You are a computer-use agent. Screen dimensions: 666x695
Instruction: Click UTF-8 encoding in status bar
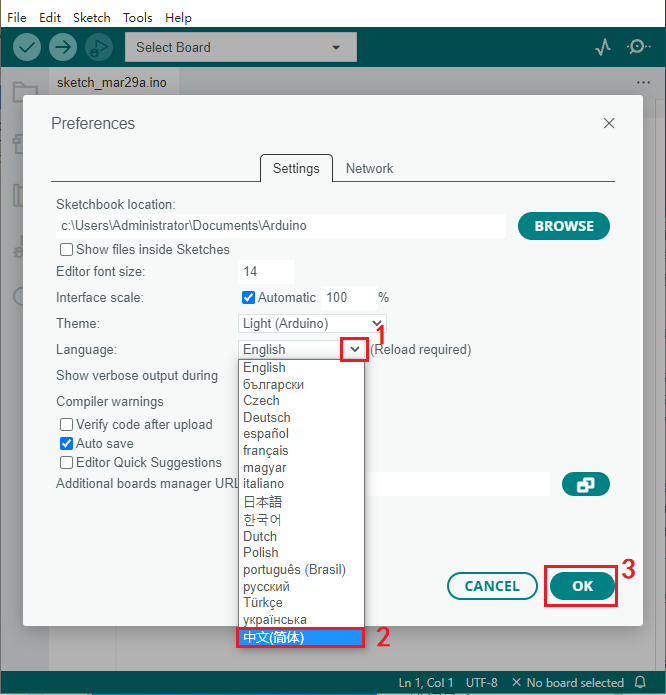pyautogui.click(x=482, y=683)
